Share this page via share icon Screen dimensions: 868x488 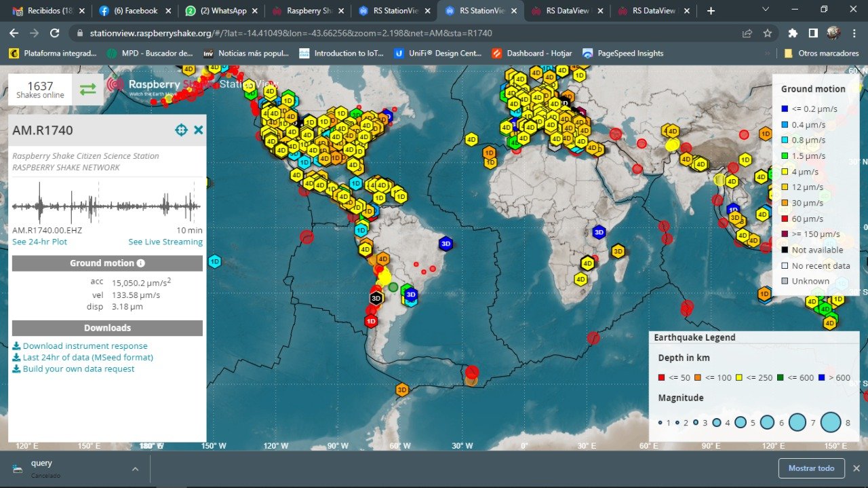(x=747, y=33)
